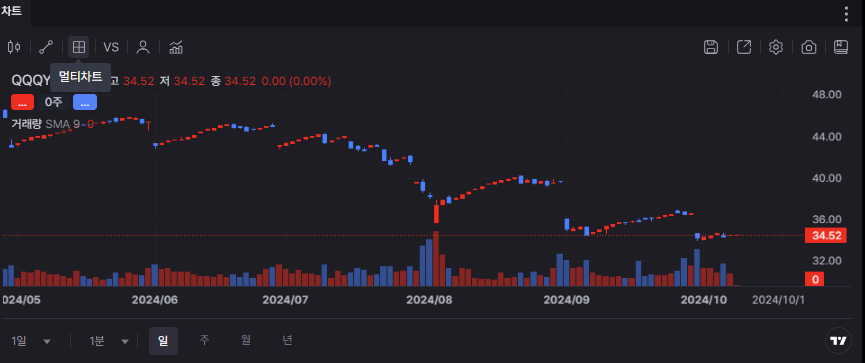Click the 0.00 (0.00%) change value
This screenshot has height=363, width=865.
[x=296, y=81]
